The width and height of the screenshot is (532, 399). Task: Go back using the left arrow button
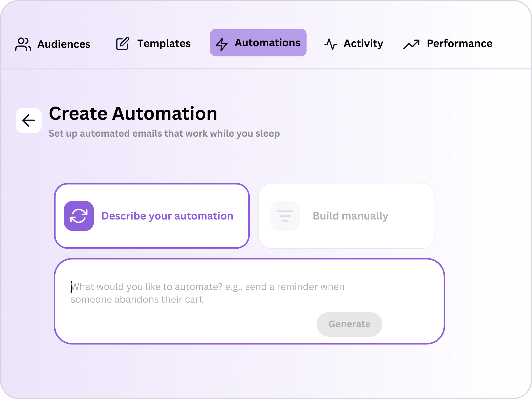pyautogui.click(x=29, y=121)
